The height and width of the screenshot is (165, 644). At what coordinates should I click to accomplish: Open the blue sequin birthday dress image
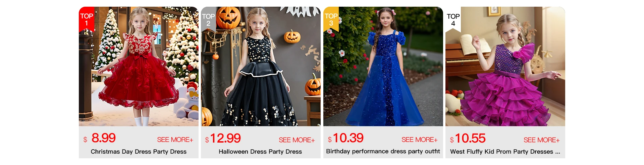tap(383, 66)
